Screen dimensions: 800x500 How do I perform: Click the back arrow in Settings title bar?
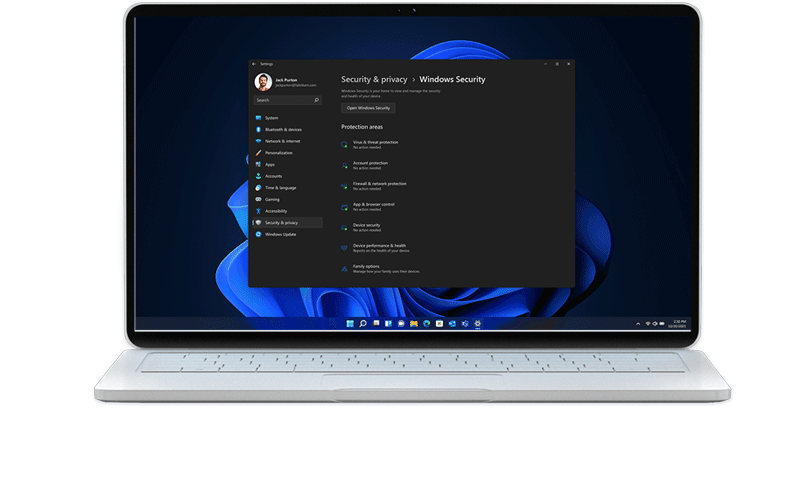pyautogui.click(x=254, y=64)
